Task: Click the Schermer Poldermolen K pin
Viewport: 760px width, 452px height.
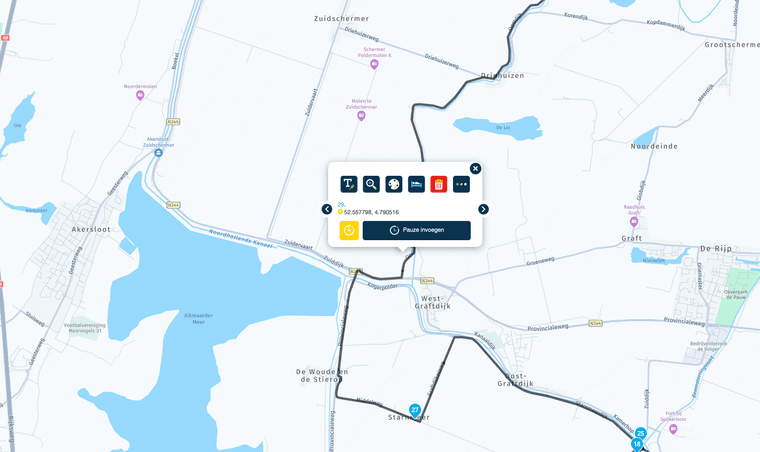Action: click(x=374, y=64)
